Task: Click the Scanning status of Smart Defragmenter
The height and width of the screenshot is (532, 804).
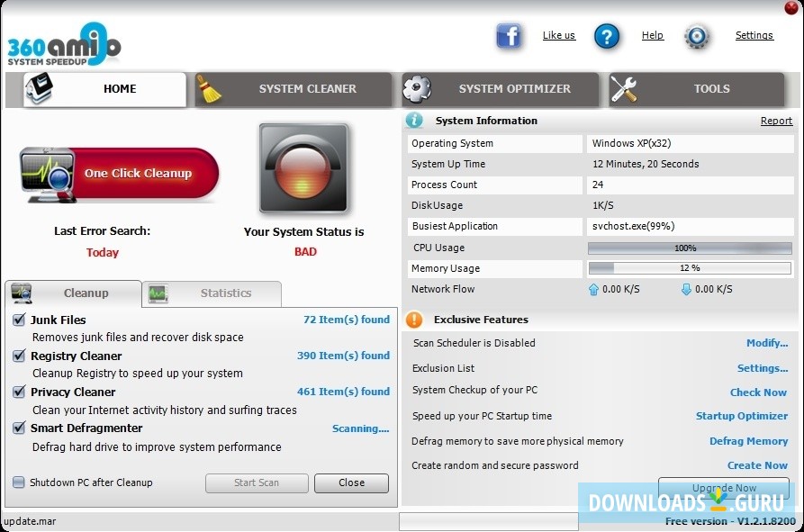Action: point(360,428)
